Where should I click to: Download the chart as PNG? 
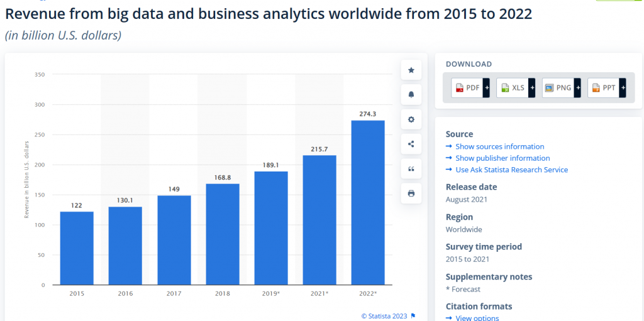pyautogui.click(x=562, y=88)
